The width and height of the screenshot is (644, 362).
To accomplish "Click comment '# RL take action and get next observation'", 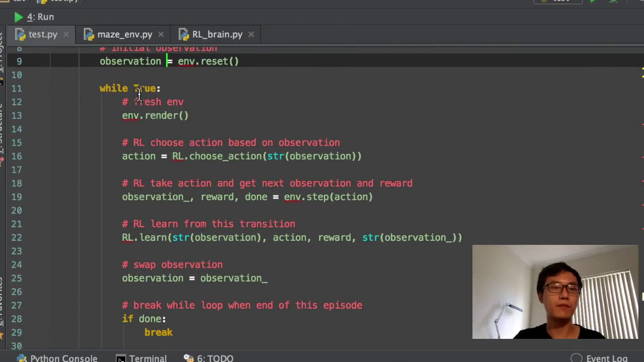I will 267,184.
